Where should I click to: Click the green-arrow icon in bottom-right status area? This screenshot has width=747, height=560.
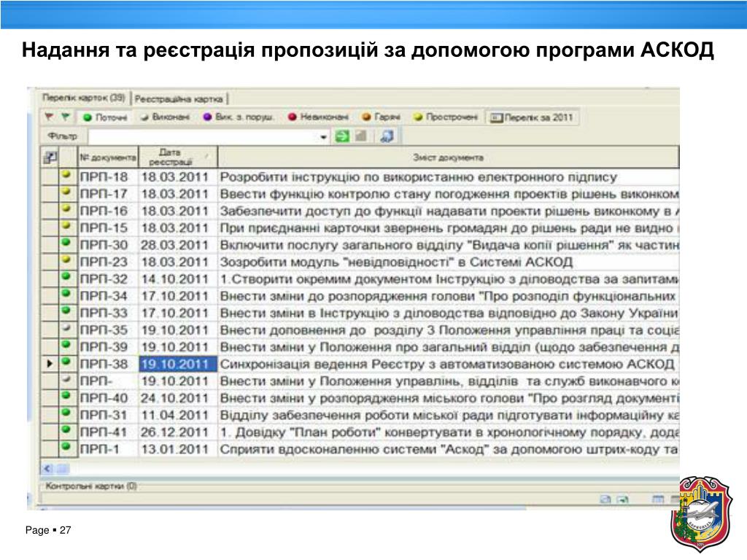pyautogui.click(x=622, y=499)
